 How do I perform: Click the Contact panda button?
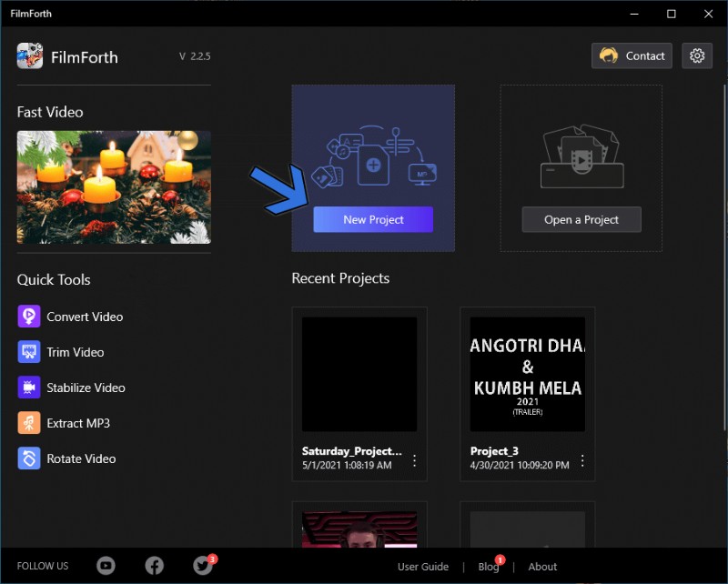pos(632,55)
